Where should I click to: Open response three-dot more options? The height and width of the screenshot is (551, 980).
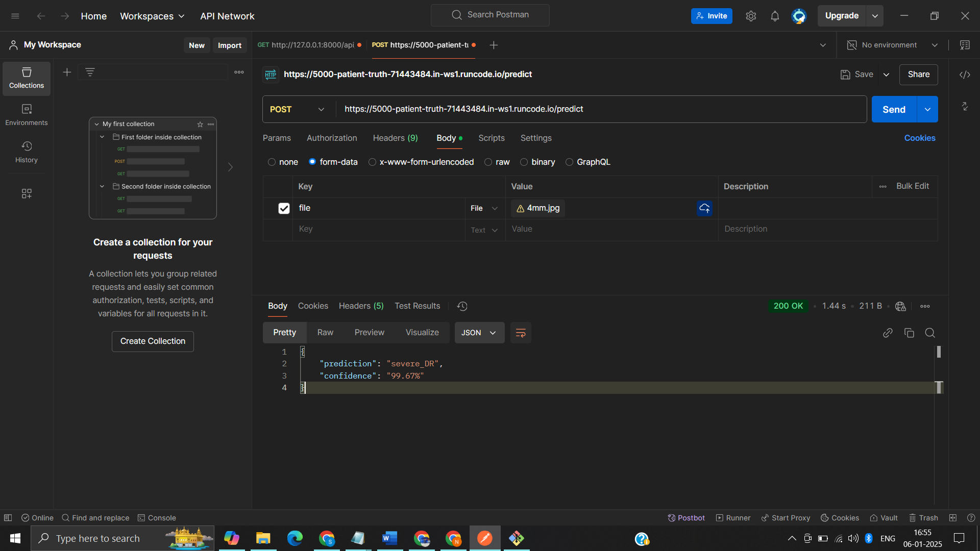pyautogui.click(x=925, y=306)
